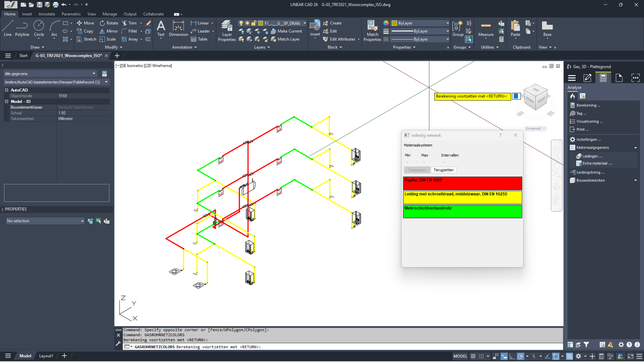Activate the Measure utility
The width and height of the screenshot is (644, 362).
coord(486,29)
